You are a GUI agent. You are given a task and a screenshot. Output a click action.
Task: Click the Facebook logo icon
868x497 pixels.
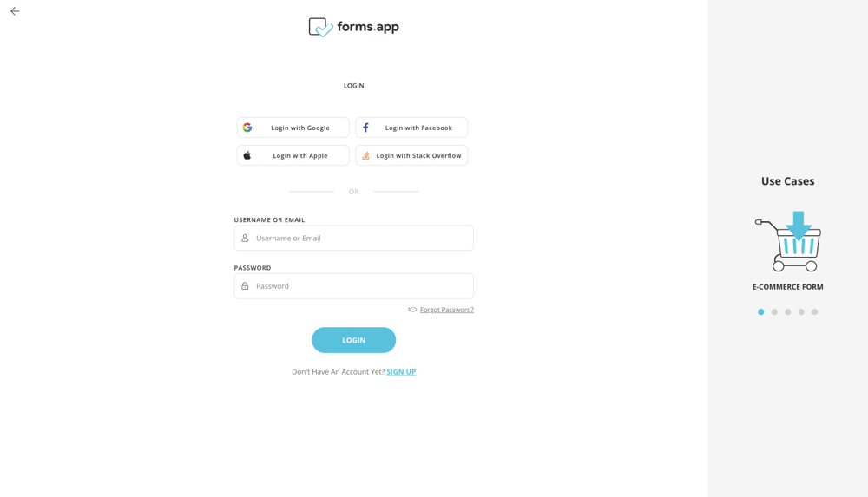coord(365,128)
